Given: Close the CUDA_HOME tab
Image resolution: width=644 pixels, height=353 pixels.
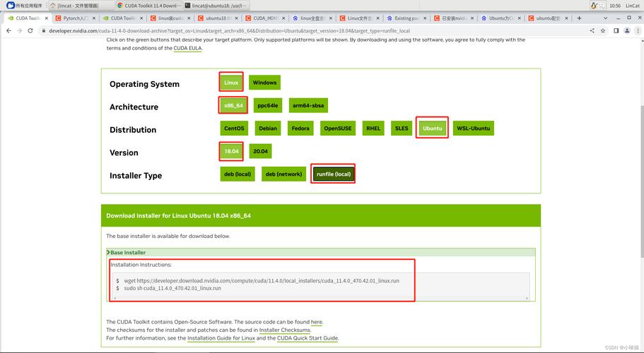Looking at the screenshot, I should [283, 18].
